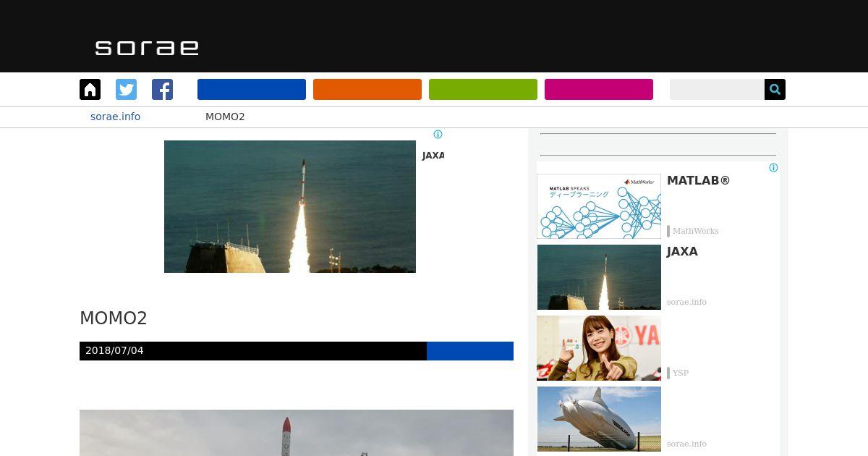Open the MATLAB® sidebar ad title
Image resolution: width=868 pixels, height=456 pixels.
pos(699,180)
